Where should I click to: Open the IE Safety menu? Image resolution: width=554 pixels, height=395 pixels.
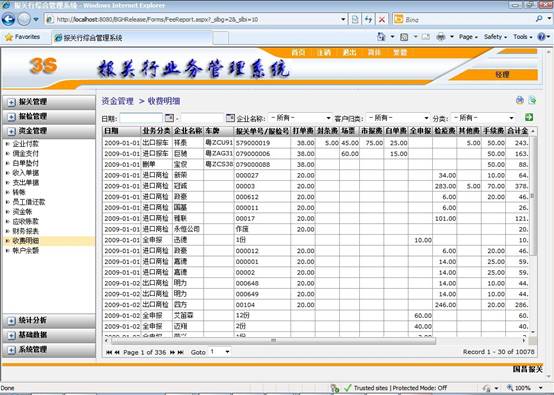tap(495, 37)
